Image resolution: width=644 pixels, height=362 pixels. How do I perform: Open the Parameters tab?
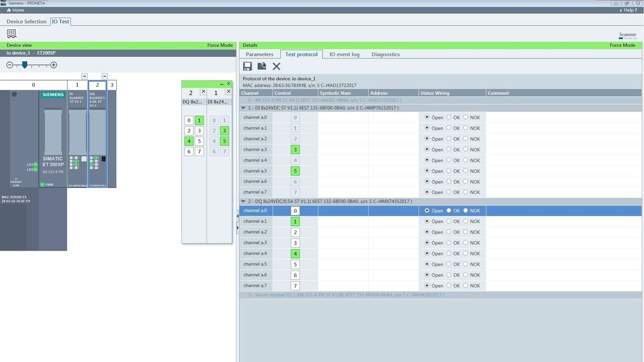click(259, 54)
